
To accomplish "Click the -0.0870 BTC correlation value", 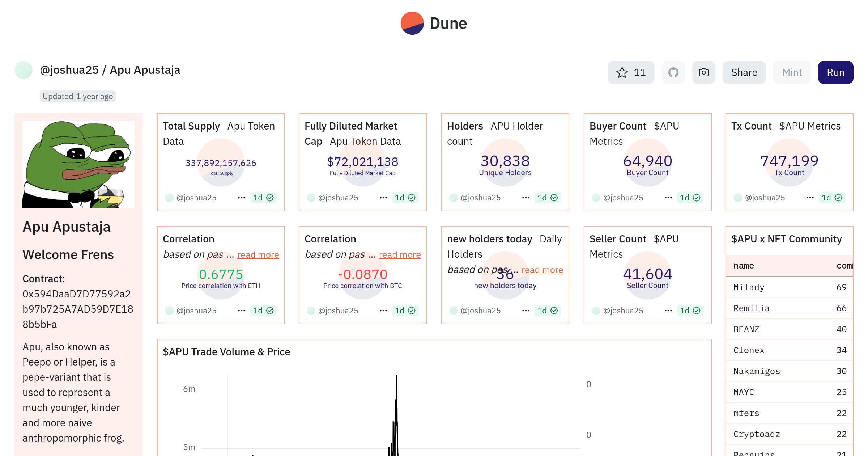I will pyautogui.click(x=362, y=274).
